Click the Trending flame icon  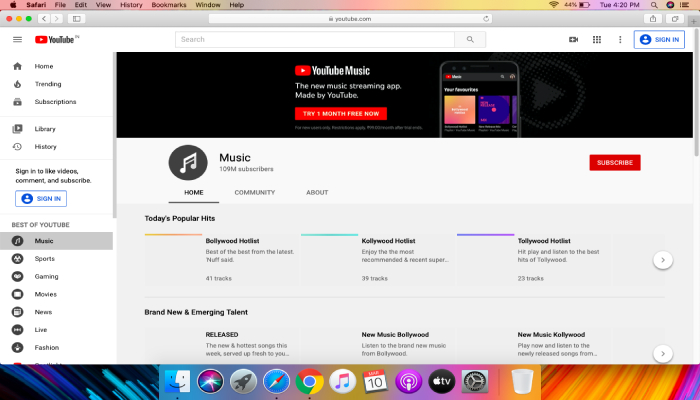[17, 84]
